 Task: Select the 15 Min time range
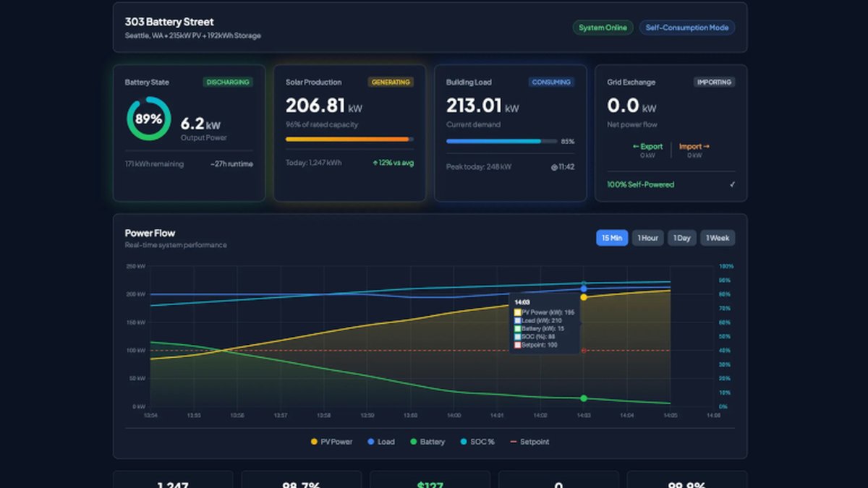pyautogui.click(x=612, y=238)
